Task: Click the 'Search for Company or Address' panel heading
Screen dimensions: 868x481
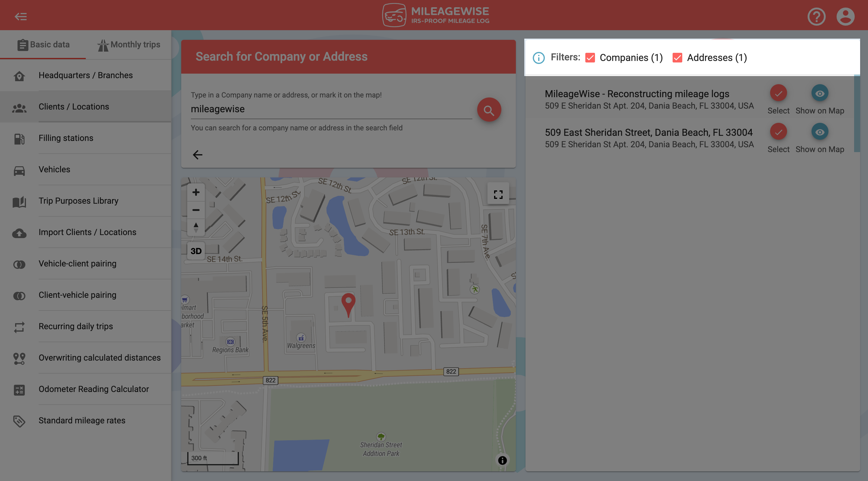Action: [x=281, y=56]
